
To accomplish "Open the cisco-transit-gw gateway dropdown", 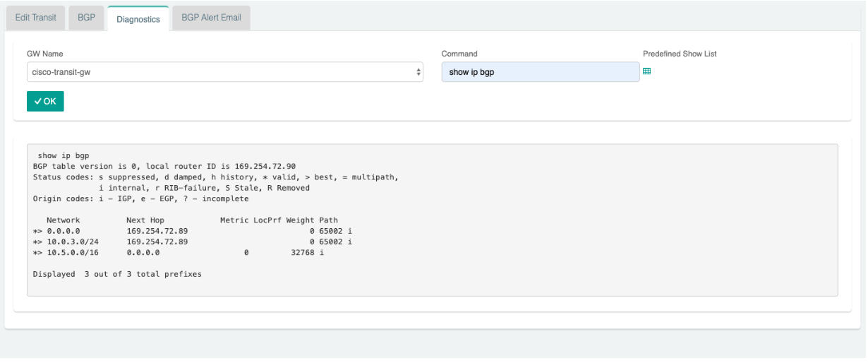I will 224,71.
